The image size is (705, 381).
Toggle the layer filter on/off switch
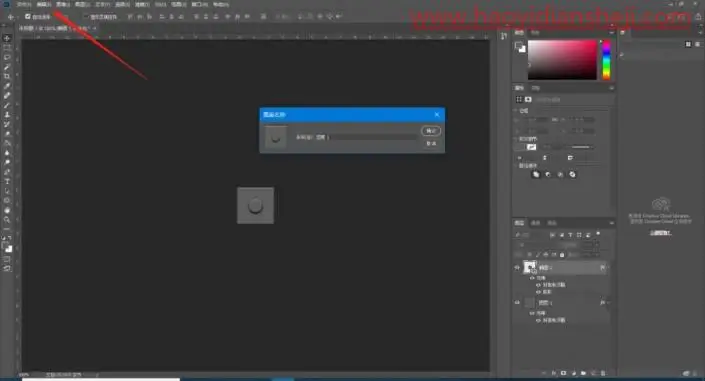[598, 234]
